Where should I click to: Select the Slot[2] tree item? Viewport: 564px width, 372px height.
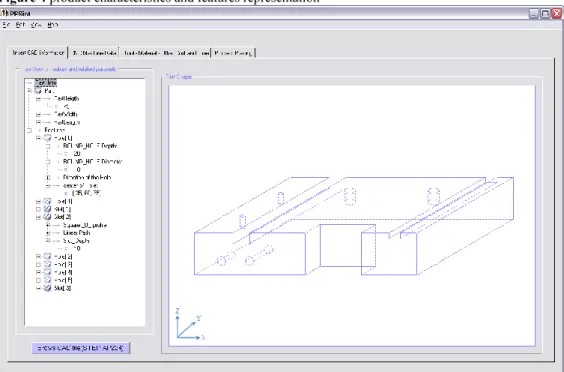(x=62, y=217)
